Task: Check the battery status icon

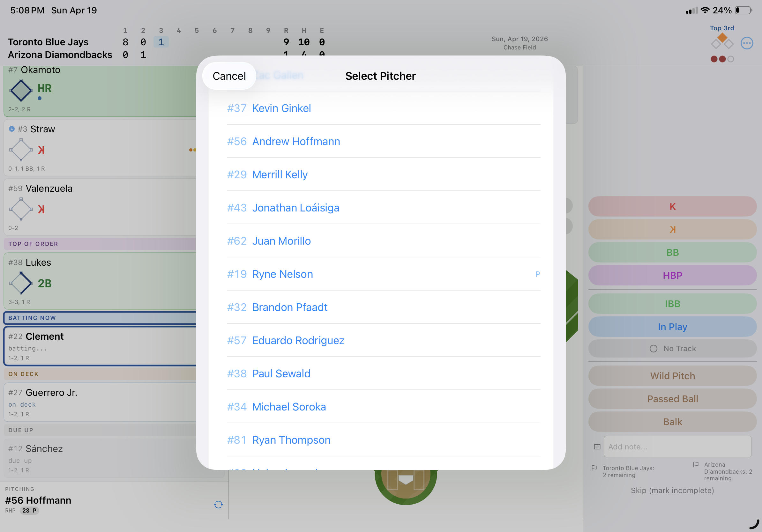Action: click(x=743, y=10)
